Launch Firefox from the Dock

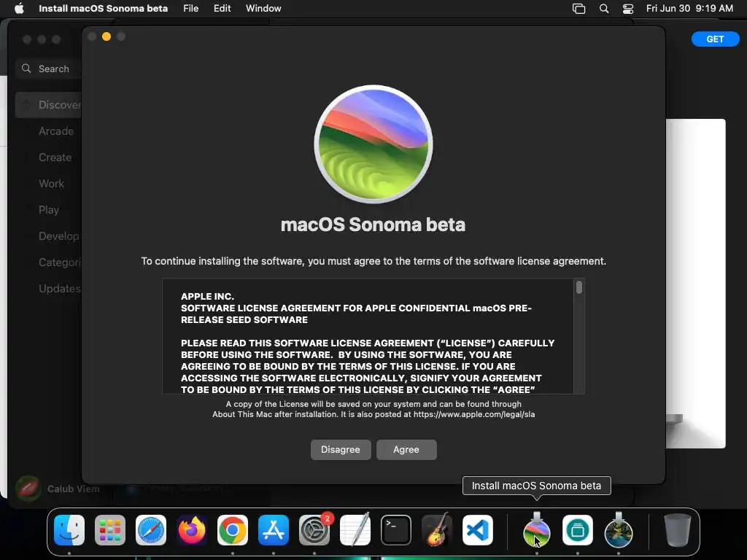coord(192,530)
